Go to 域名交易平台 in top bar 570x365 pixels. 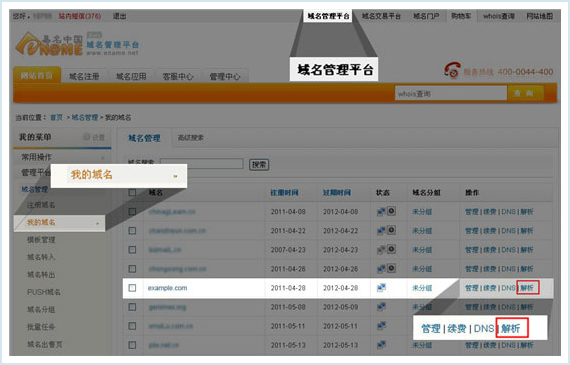(381, 16)
